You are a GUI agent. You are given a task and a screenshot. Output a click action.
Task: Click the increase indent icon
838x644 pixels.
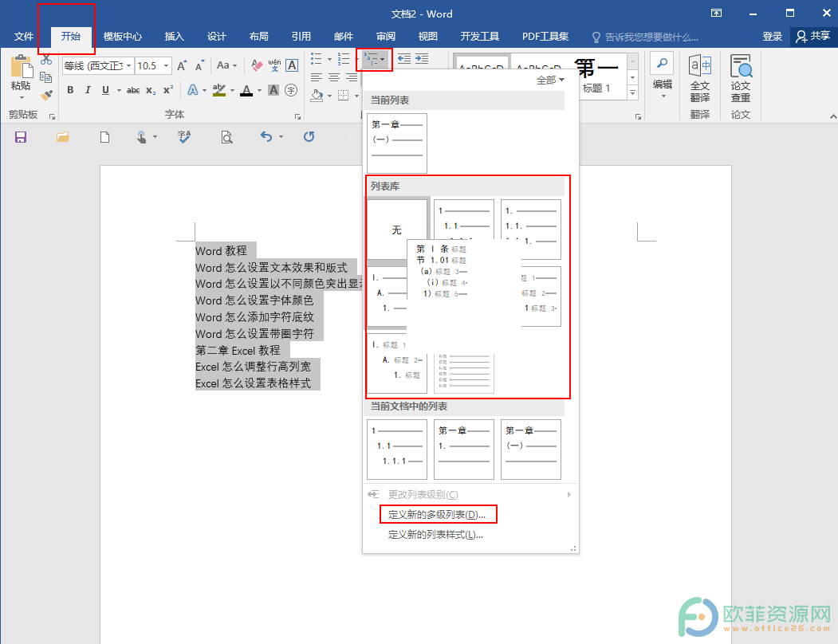[x=423, y=59]
